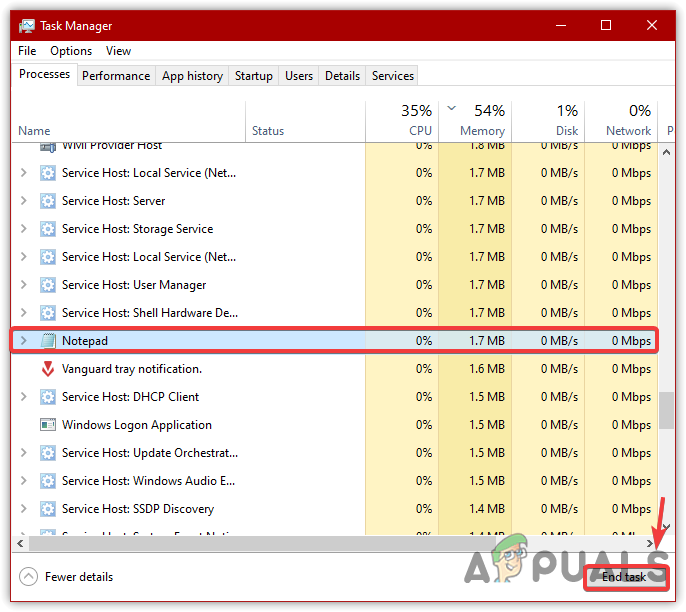Open the View menu
This screenshot has width=686, height=612.
[x=118, y=51]
